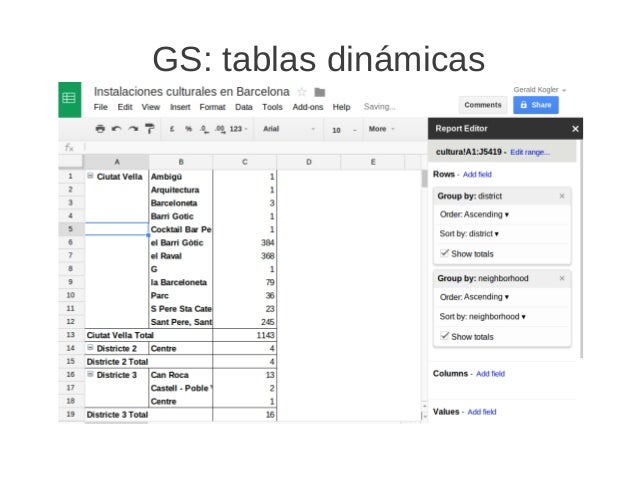Open the Edit menu
Image resolution: width=638 pixels, height=479 pixels.
(x=125, y=107)
